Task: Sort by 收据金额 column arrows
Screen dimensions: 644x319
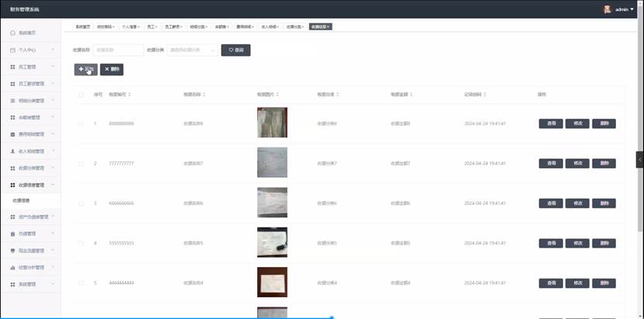Action: [x=411, y=95]
